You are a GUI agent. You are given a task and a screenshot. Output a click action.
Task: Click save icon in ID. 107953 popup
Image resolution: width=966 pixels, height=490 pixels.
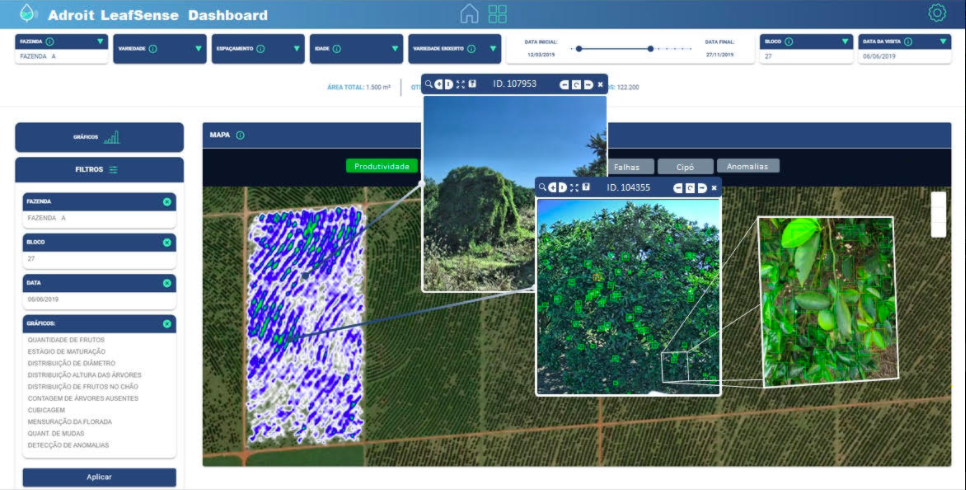coord(473,84)
